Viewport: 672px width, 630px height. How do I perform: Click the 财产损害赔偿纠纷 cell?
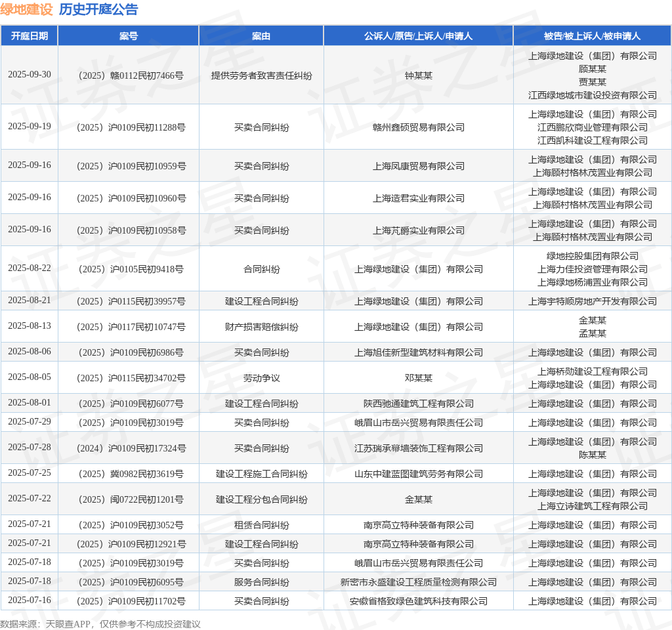[261, 327]
